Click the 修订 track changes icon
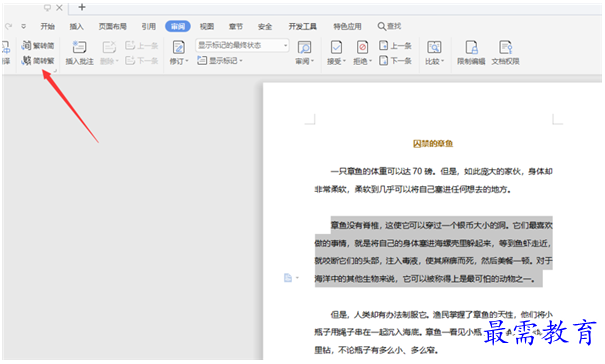The image size is (605, 364). pos(178,47)
